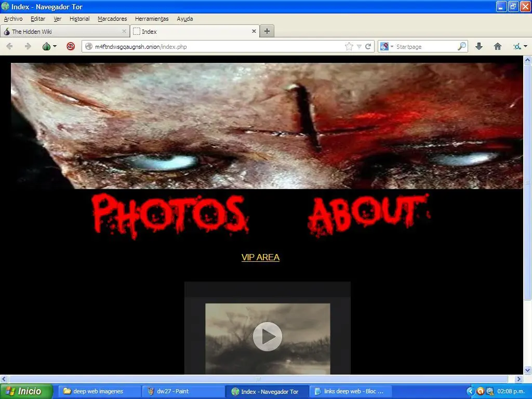Select the Index tab
Image resolution: width=532 pixels, height=399 pixels.
[x=195, y=32]
